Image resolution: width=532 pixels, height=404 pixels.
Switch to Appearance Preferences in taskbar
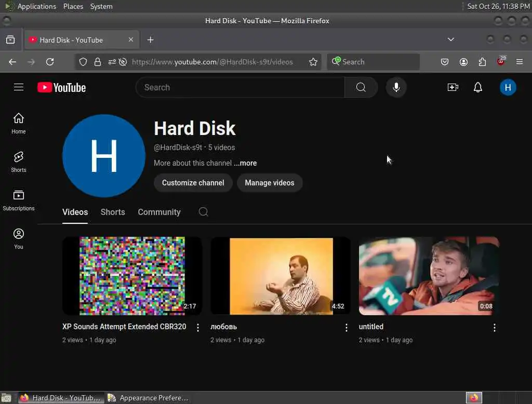click(148, 398)
